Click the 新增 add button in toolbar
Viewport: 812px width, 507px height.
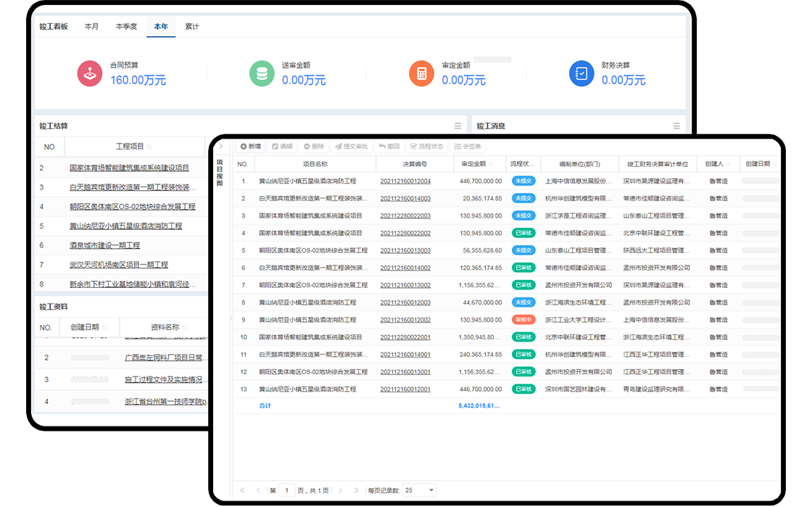pos(251,147)
